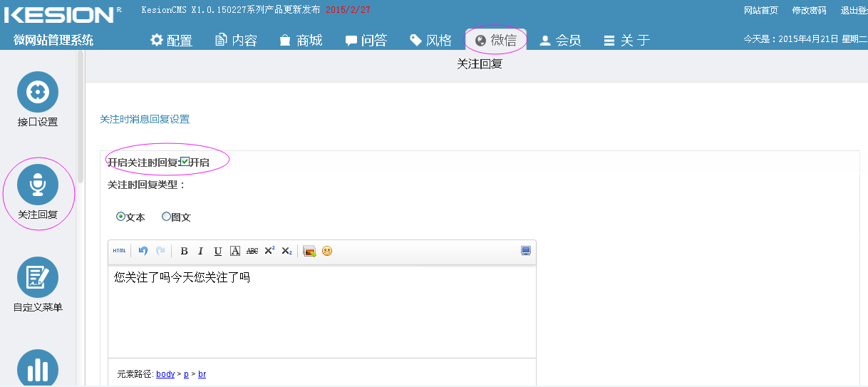The height and width of the screenshot is (387, 868).
Task: Open the 接口设置 sidebar icon
Action: pyautogui.click(x=38, y=92)
